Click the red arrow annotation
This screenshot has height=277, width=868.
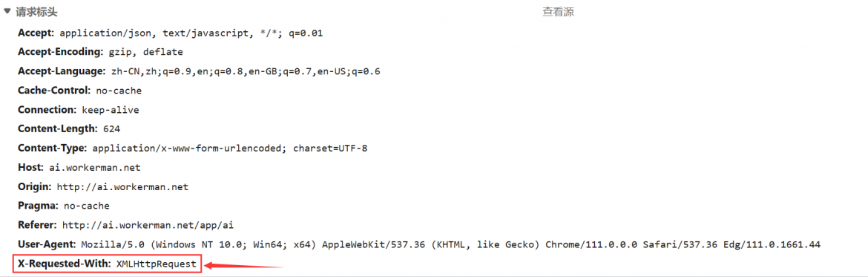tap(243, 265)
